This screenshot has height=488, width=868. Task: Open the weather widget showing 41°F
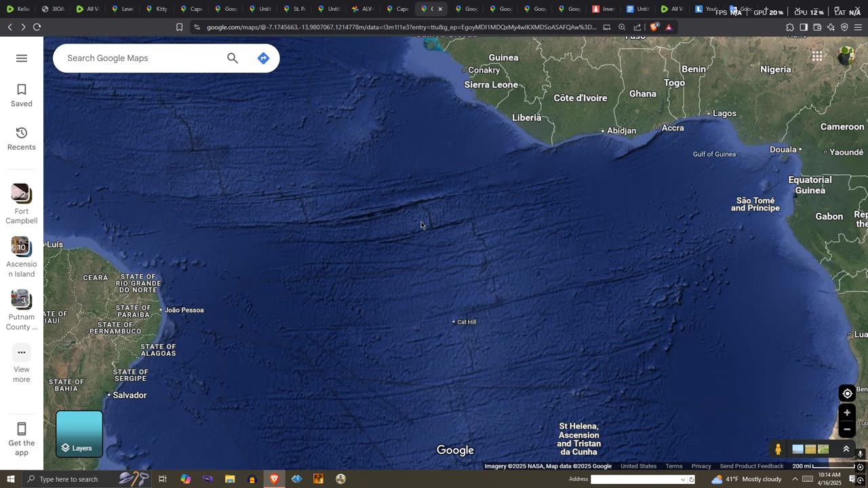[747, 479]
